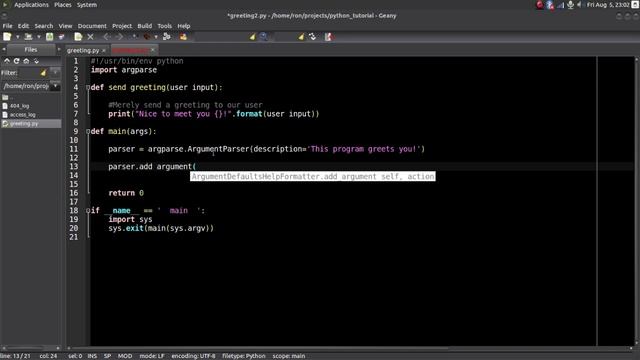Select the red-highlighted modified document tab
640x360 pixels.
click(x=131, y=50)
